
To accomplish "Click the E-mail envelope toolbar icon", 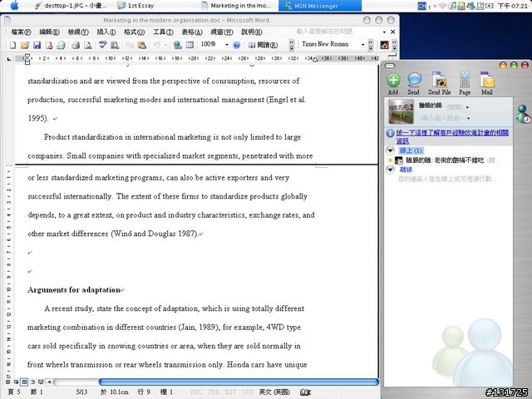I will click(x=61, y=45).
